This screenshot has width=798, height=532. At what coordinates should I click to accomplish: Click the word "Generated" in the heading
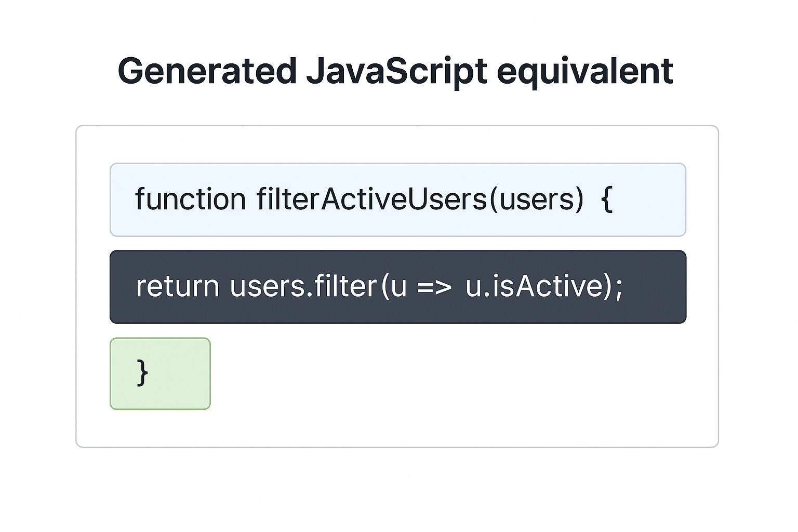(x=207, y=71)
